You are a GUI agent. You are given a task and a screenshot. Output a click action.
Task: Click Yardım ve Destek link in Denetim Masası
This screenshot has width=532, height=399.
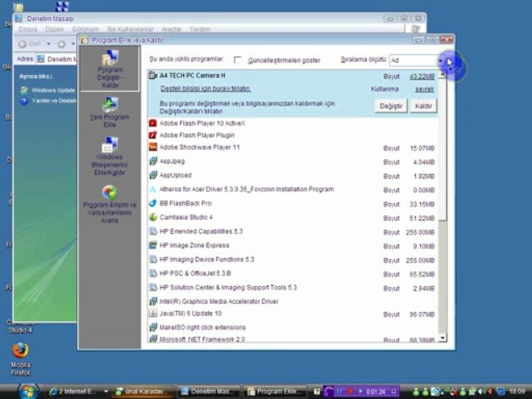54,101
